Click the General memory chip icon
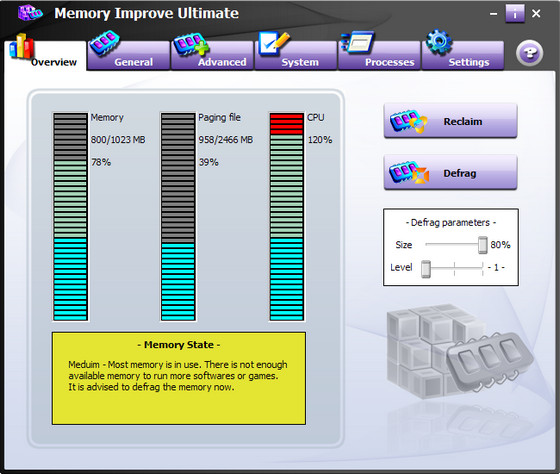Viewport: 560px width, 474px height. coord(104,43)
